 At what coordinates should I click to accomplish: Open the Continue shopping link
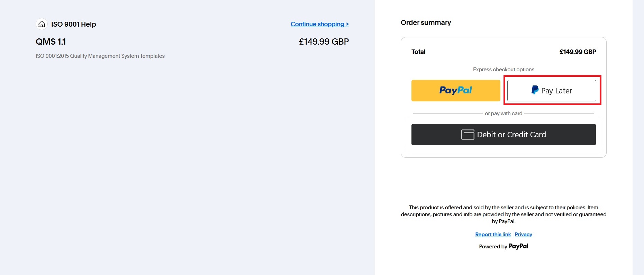[320, 24]
